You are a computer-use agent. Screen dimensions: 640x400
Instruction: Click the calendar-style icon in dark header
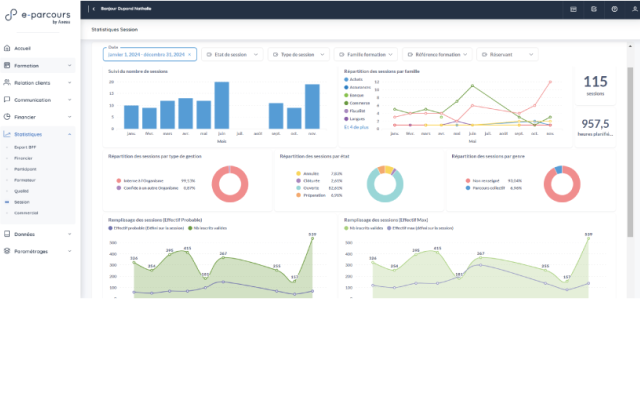pyautogui.click(x=573, y=9)
